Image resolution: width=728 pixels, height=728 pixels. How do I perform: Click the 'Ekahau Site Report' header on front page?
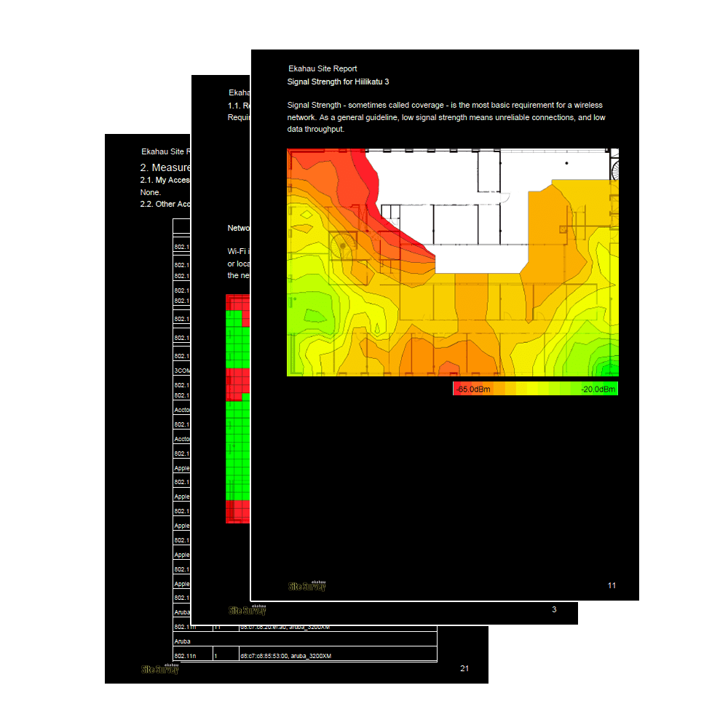click(323, 68)
